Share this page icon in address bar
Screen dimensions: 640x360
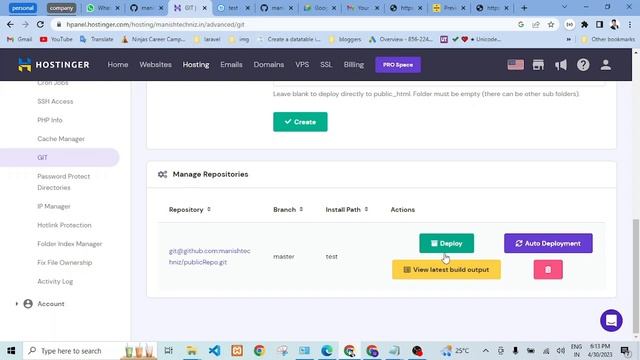tap(536, 24)
